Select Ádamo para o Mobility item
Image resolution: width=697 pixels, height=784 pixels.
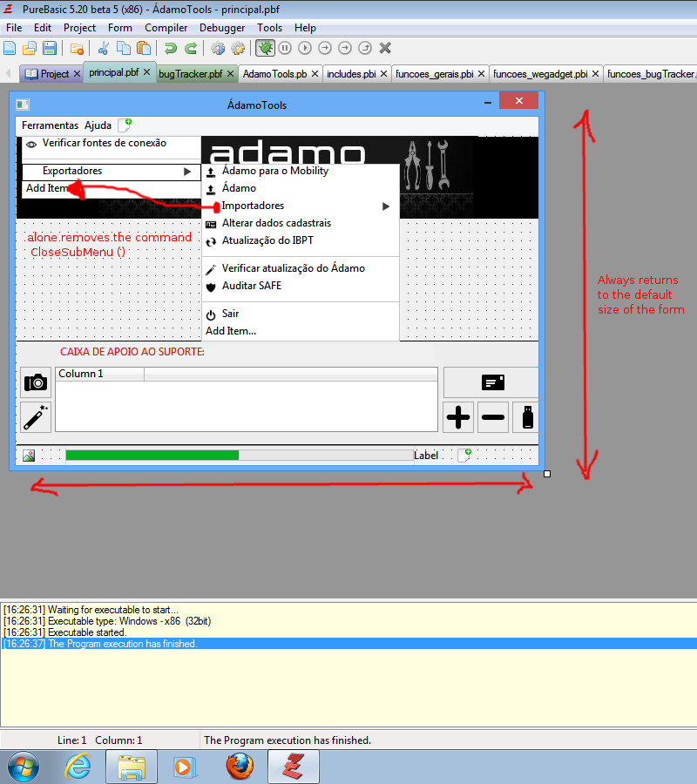coord(301,171)
